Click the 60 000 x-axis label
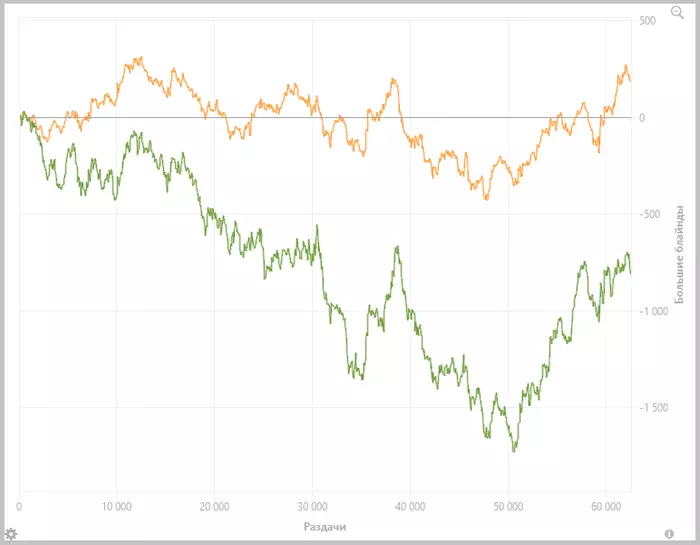This screenshot has width=700, height=545. (x=606, y=507)
